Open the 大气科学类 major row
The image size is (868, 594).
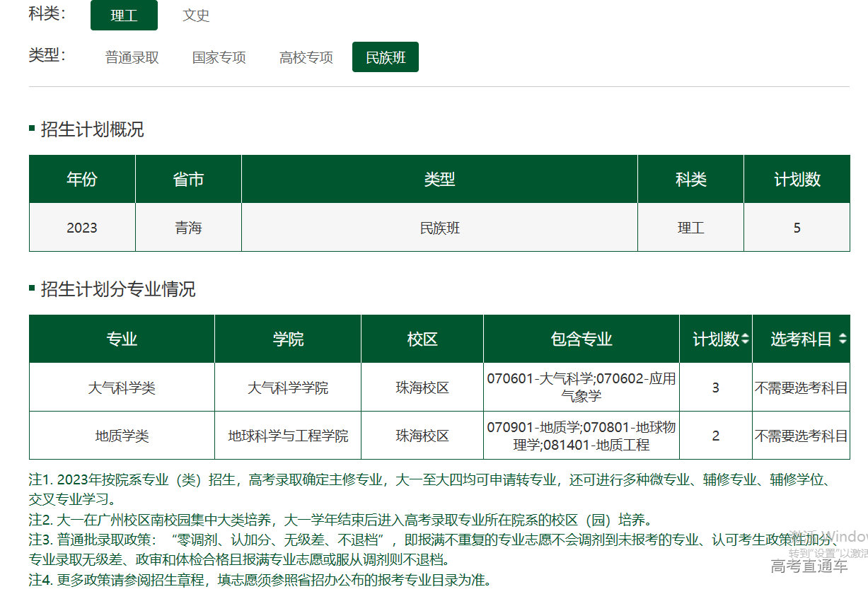coord(122,388)
